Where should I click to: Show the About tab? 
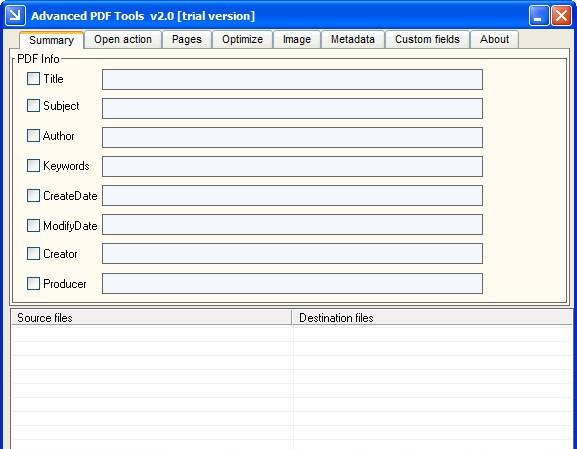(495, 39)
